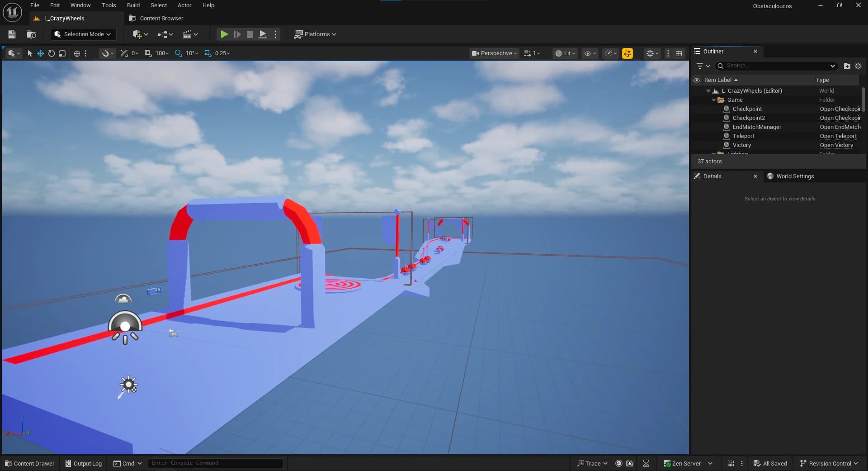Open the Content Drawer
Viewport: 868px width, 471px height.
click(x=30, y=463)
